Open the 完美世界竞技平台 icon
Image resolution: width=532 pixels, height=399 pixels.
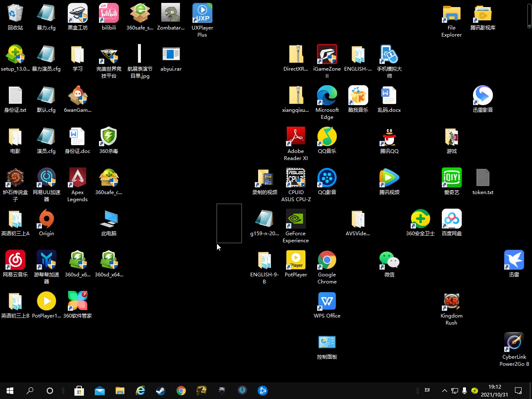pos(109,61)
